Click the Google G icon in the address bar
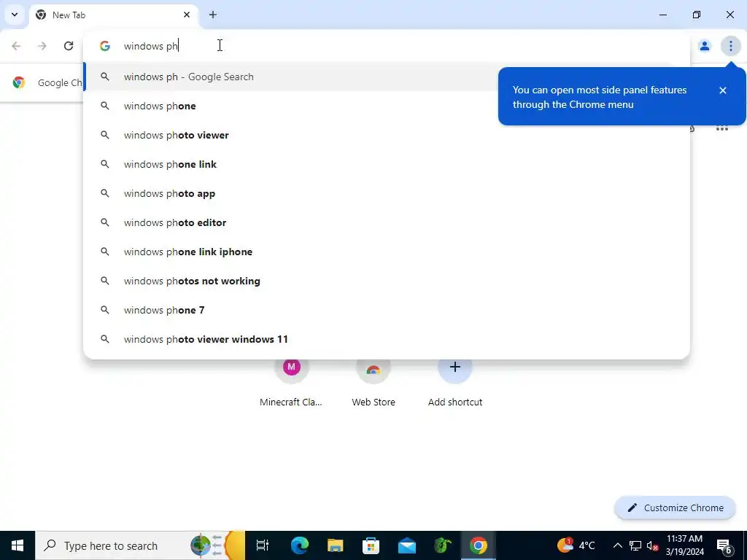 105,46
